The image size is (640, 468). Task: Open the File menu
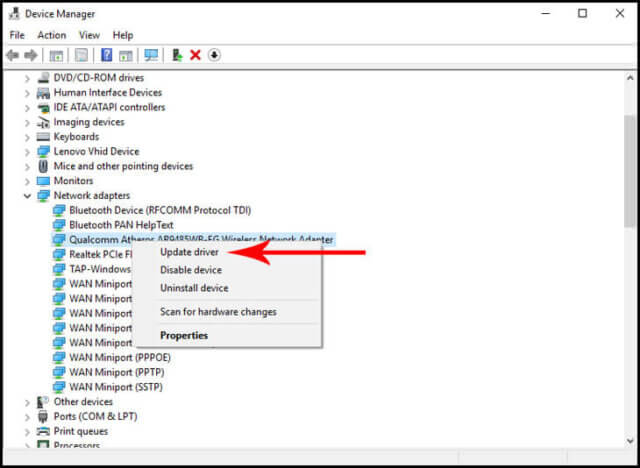coord(17,35)
